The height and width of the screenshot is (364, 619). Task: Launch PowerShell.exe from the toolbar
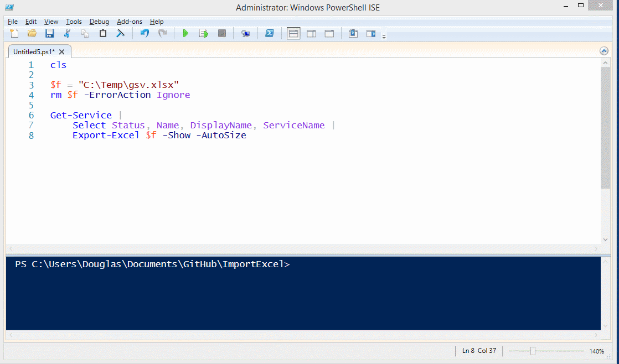coord(269,34)
